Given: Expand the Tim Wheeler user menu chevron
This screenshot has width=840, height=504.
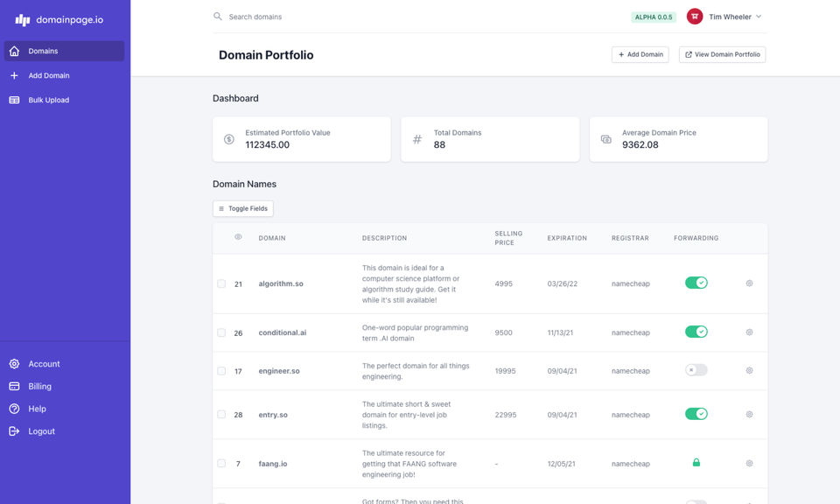Looking at the screenshot, I should click(759, 17).
